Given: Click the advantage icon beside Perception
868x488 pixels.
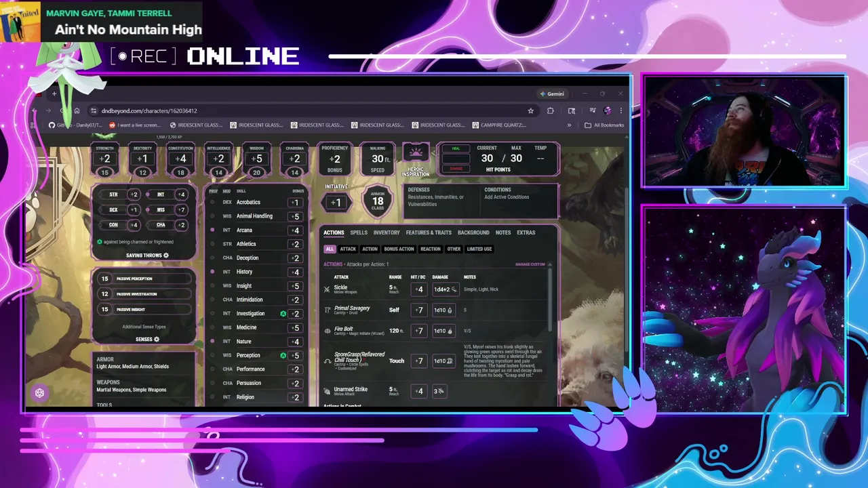Looking at the screenshot, I should 283,355.
